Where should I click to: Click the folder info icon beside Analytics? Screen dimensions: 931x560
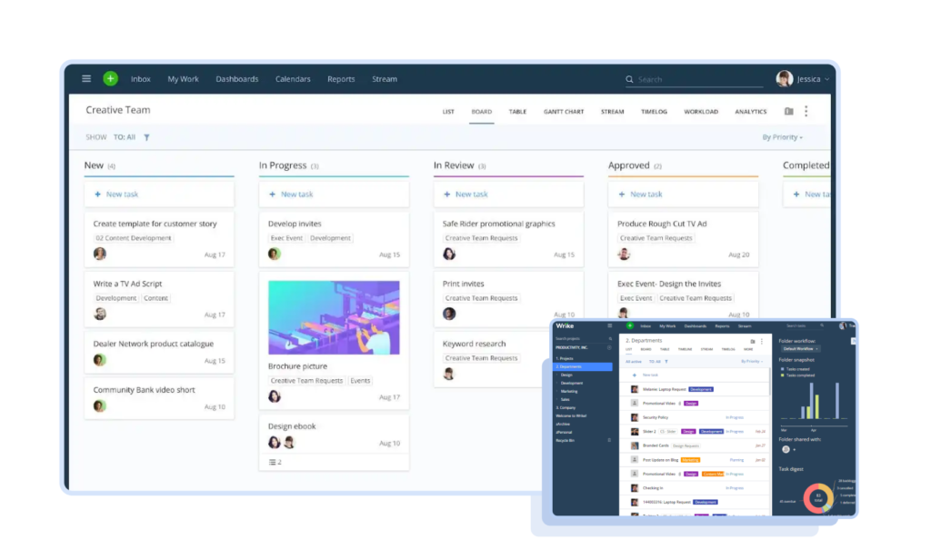coord(788,111)
